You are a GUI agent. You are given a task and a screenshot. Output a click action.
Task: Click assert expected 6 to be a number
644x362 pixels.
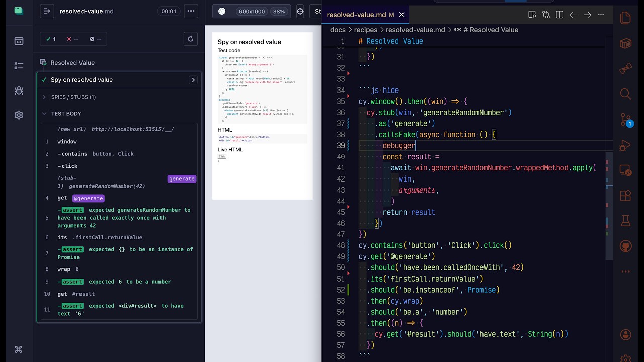(x=119, y=282)
